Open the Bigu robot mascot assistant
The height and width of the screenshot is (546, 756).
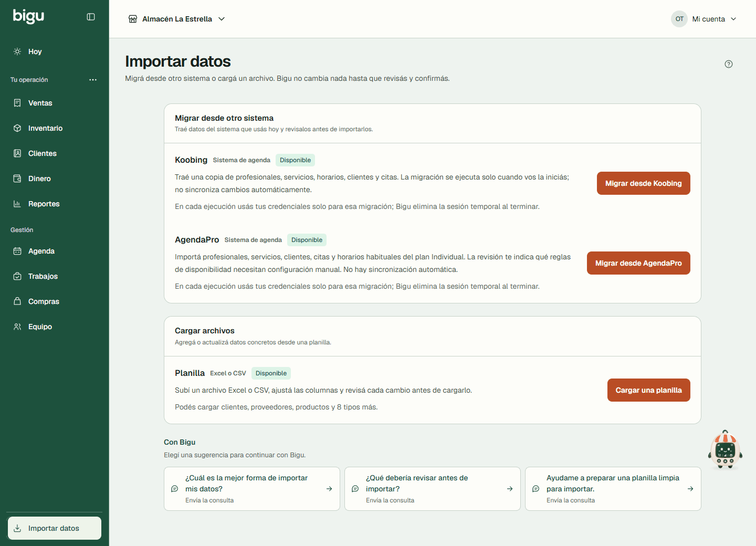pyautogui.click(x=725, y=450)
